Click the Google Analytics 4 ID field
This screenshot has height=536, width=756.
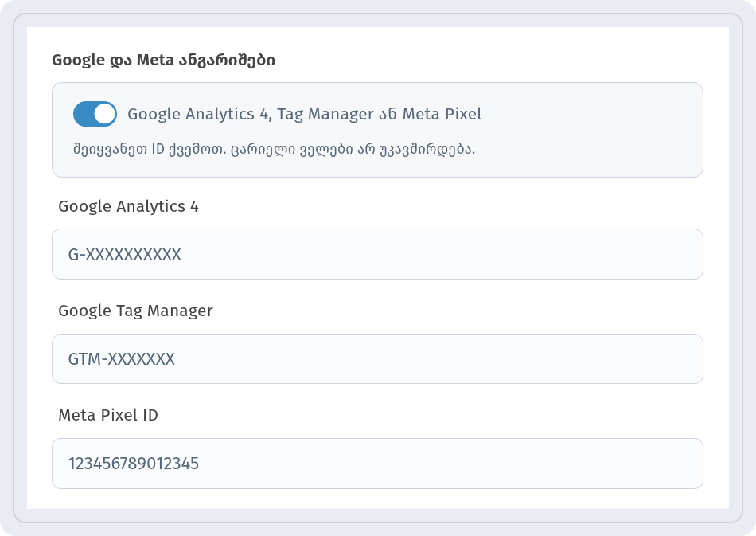pyautogui.click(x=377, y=254)
